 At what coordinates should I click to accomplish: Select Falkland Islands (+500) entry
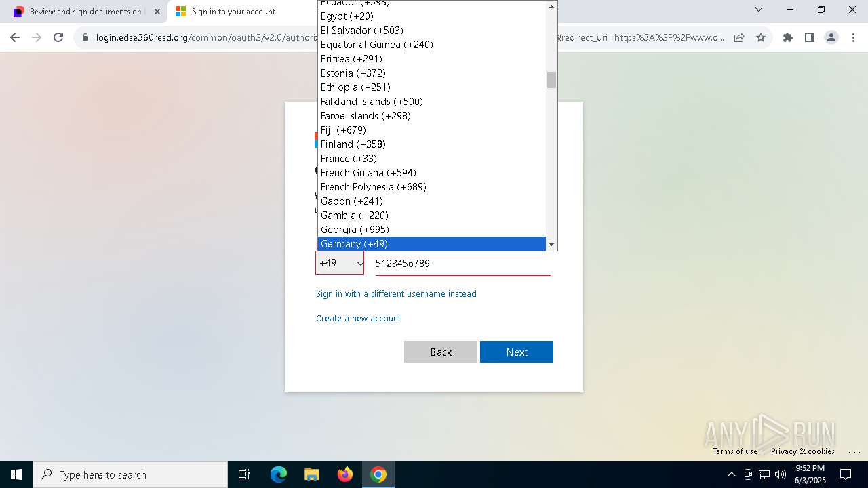pos(432,102)
